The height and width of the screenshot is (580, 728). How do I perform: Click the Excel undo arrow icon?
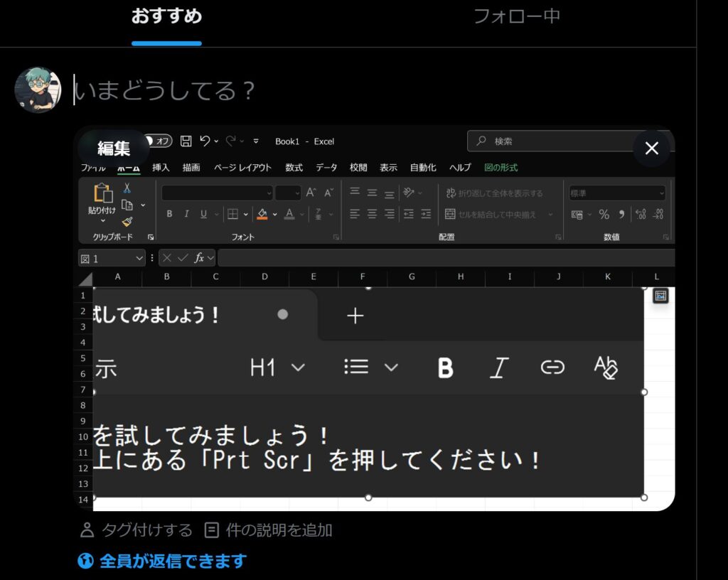(205, 141)
